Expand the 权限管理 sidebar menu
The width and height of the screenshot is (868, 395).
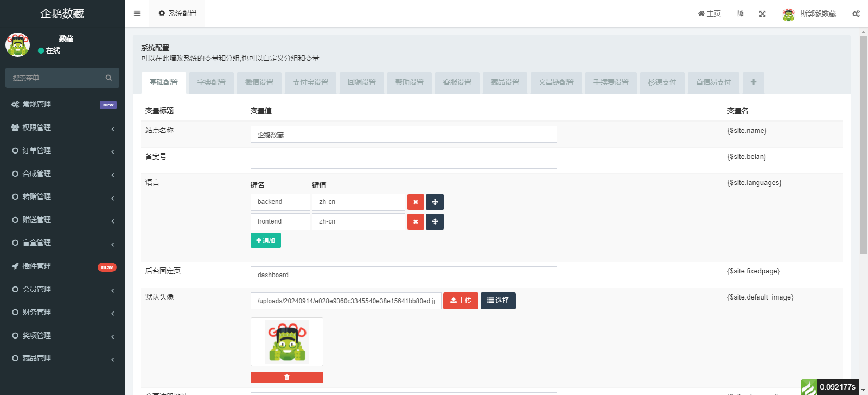pos(62,128)
